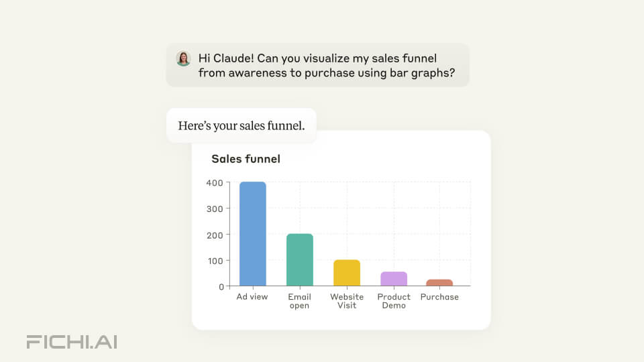Select the orange Purchase bar
Viewport: 644px width, 362px height.
[x=439, y=282]
